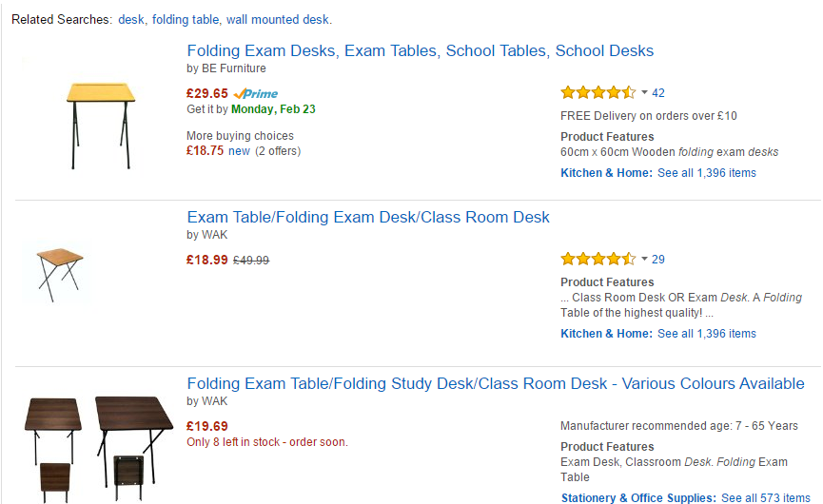Click the £29.65 price link
Screen dimensions: 823x504
click(x=207, y=93)
